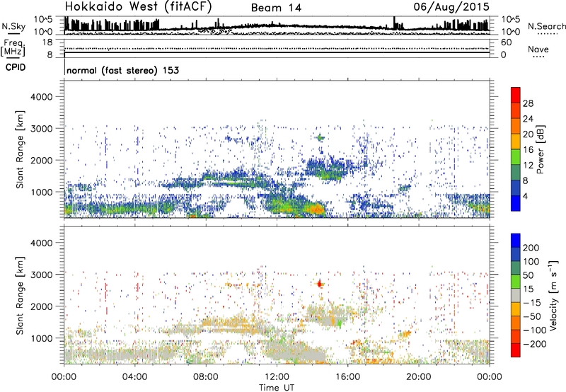566x392 pixels.
Task: Click the '16:00' time axis label
Action: [x=347, y=377]
